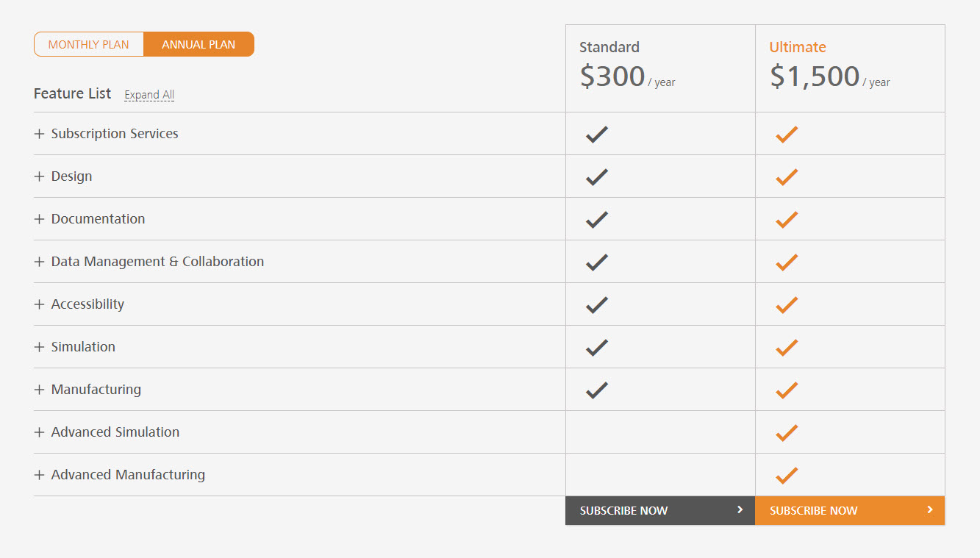The height and width of the screenshot is (558, 980).
Task: Select the Annual Plan option
Action: [198, 44]
